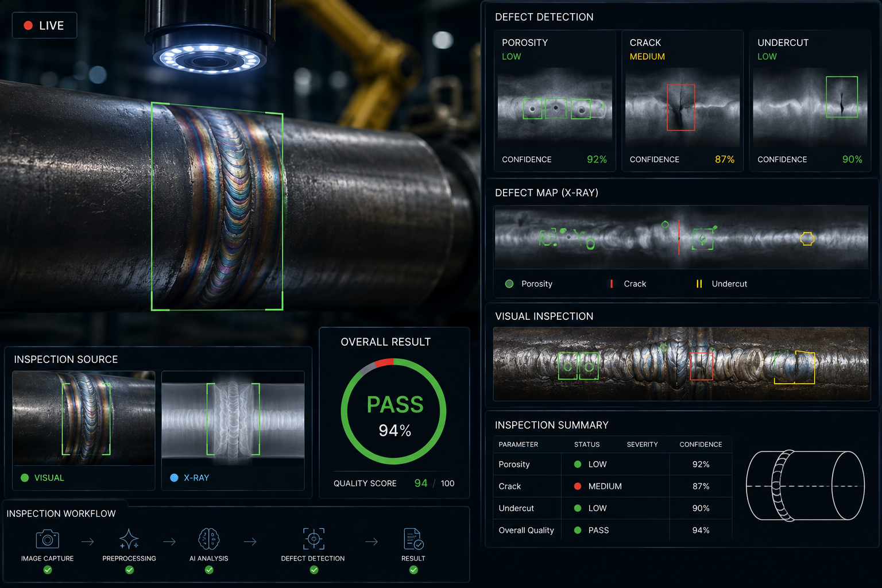The height and width of the screenshot is (588, 882).
Task: Click the Result document icon
Action: coord(413,539)
